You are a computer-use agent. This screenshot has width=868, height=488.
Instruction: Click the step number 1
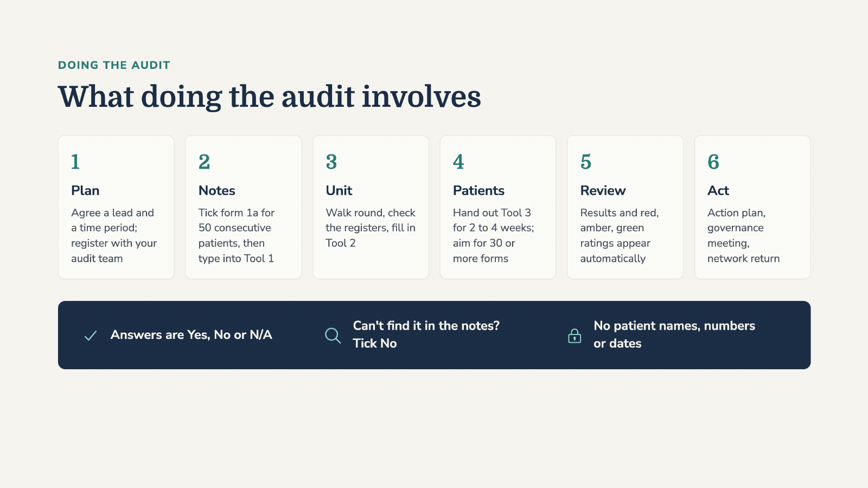click(75, 162)
